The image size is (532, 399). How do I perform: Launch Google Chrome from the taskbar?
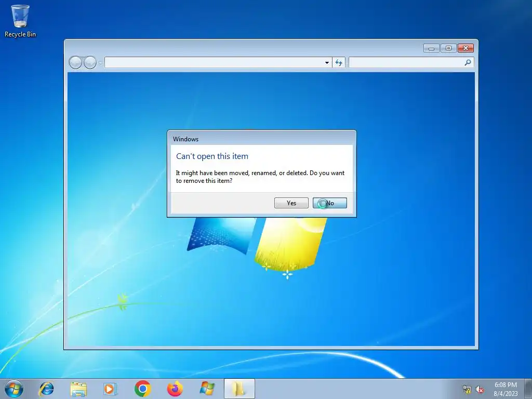(x=142, y=389)
